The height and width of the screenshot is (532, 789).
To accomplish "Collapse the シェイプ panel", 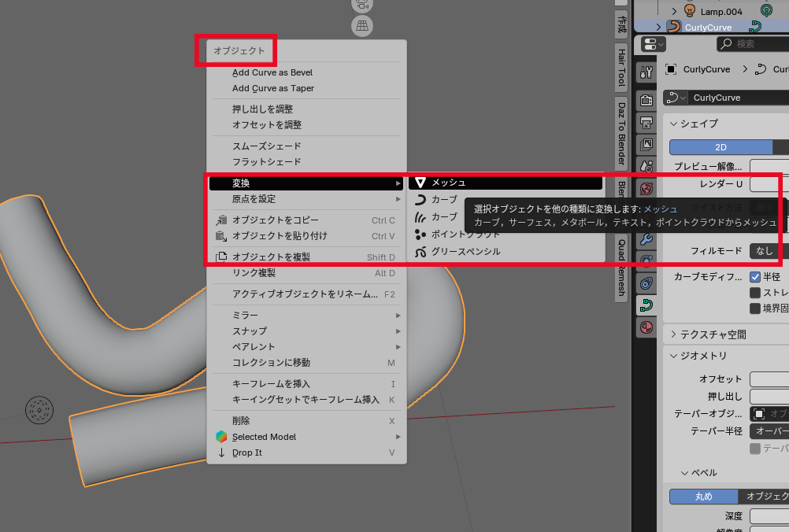I will coord(673,124).
